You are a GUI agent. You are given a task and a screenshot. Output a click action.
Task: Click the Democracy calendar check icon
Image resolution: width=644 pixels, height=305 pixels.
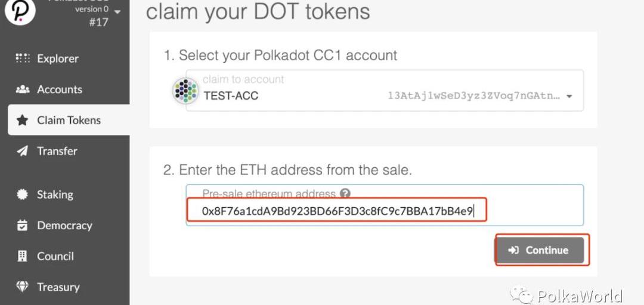pos(22,225)
